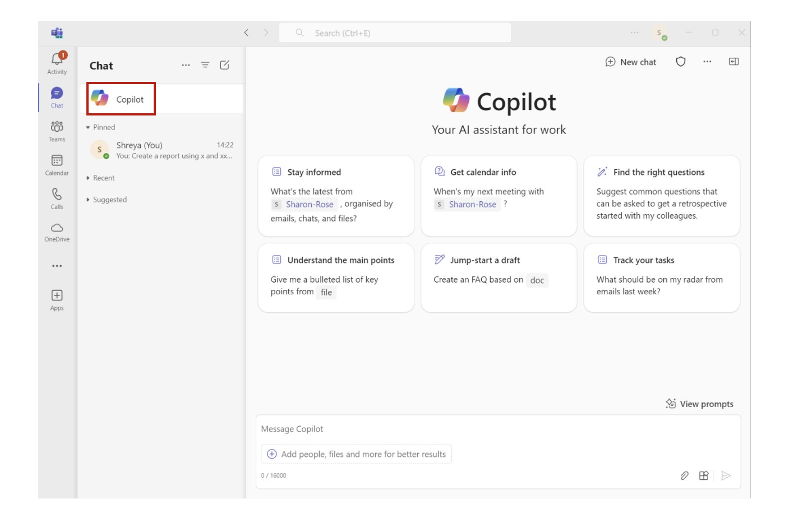This screenshot has width=812, height=518.
Task: Open the profile avatar menu
Action: 661,33
